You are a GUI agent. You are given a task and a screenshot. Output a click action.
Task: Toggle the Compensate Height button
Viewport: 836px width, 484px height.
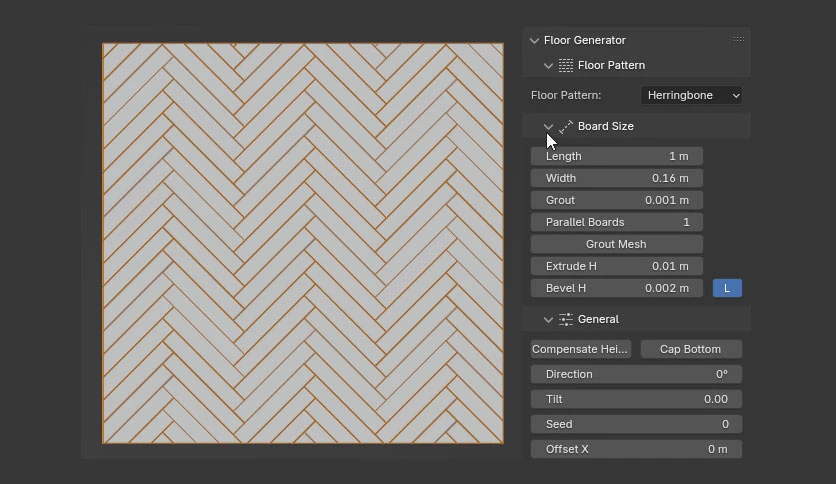pyautogui.click(x=581, y=349)
